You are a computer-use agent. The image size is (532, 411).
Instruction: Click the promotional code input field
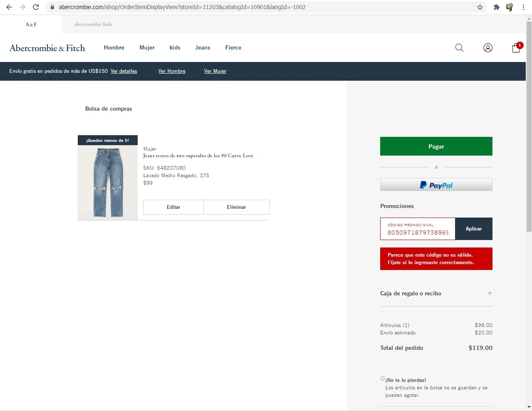(418, 229)
